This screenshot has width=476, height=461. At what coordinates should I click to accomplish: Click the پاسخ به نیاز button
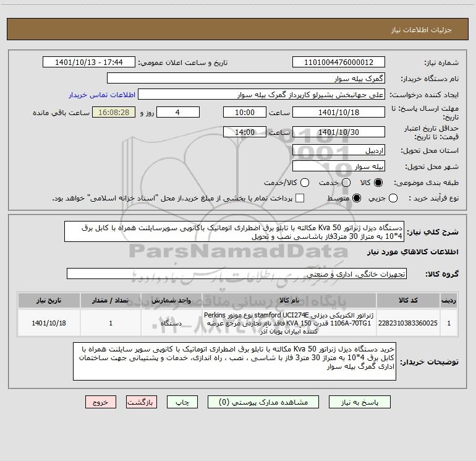click(x=359, y=402)
